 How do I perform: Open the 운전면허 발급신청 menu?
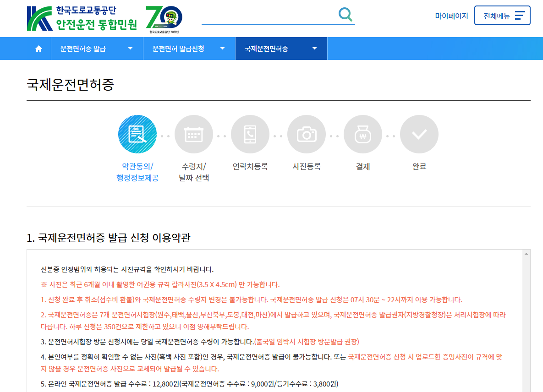click(x=189, y=49)
